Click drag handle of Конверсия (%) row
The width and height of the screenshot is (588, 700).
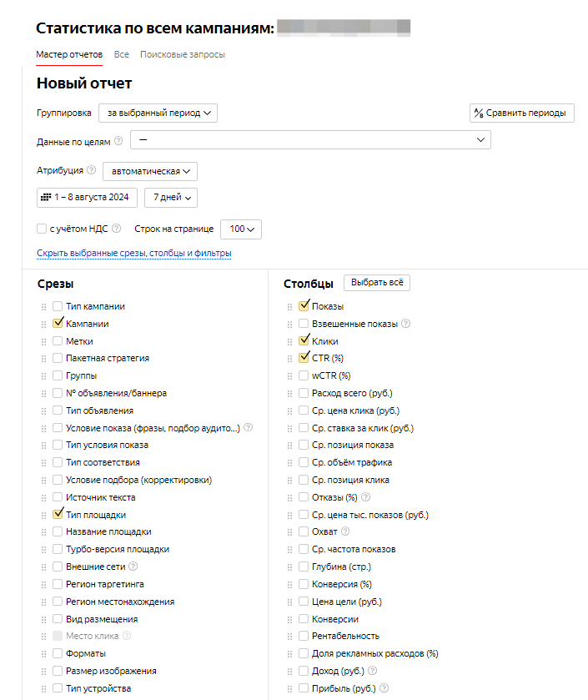pos(289,584)
